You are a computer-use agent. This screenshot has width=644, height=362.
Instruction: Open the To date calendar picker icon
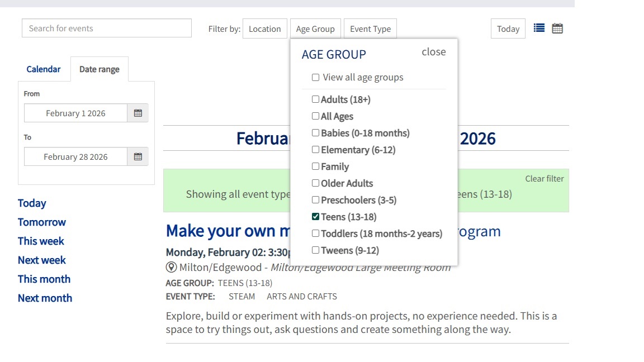click(138, 157)
